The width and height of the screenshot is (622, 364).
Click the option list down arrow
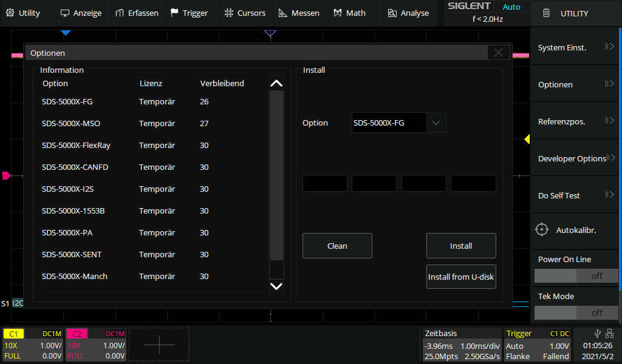(x=276, y=286)
